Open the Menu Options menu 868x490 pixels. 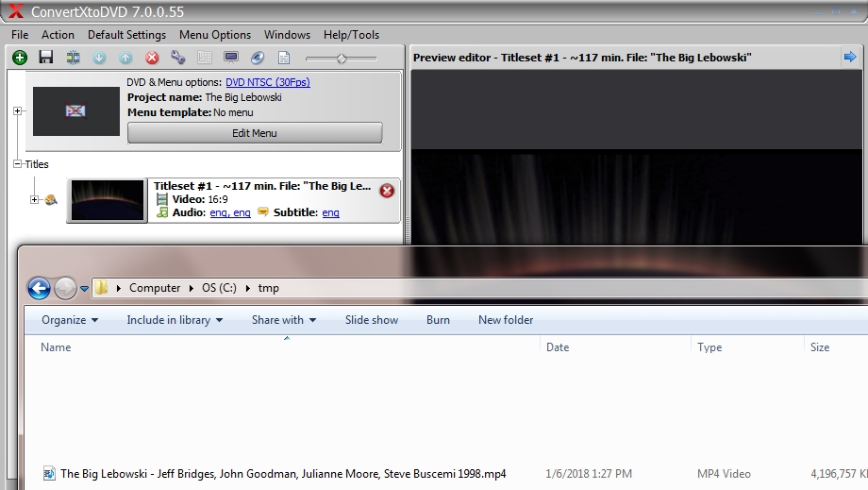215,35
